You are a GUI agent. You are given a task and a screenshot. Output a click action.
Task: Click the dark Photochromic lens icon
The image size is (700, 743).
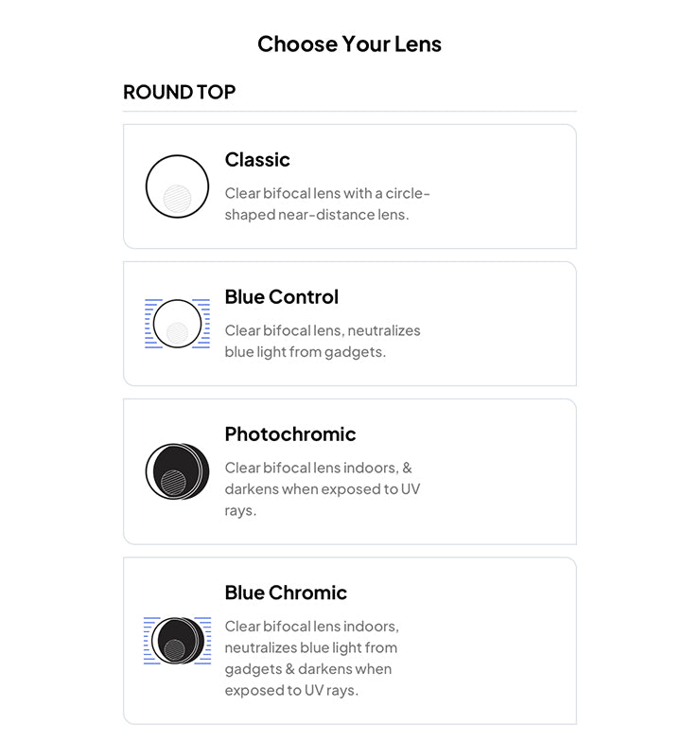pos(177,470)
